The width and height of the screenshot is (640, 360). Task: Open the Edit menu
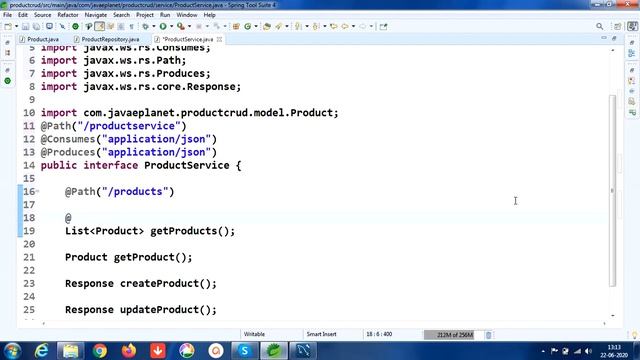23,15
